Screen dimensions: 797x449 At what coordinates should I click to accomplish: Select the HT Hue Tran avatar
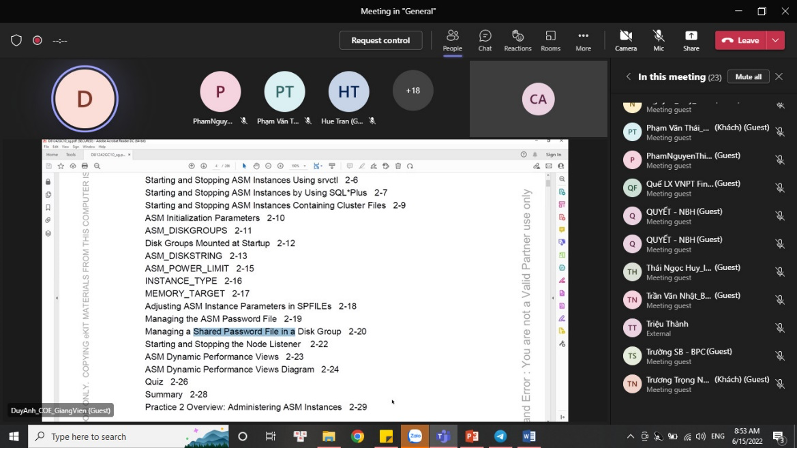pyautogui.click(x=349, y=92)
